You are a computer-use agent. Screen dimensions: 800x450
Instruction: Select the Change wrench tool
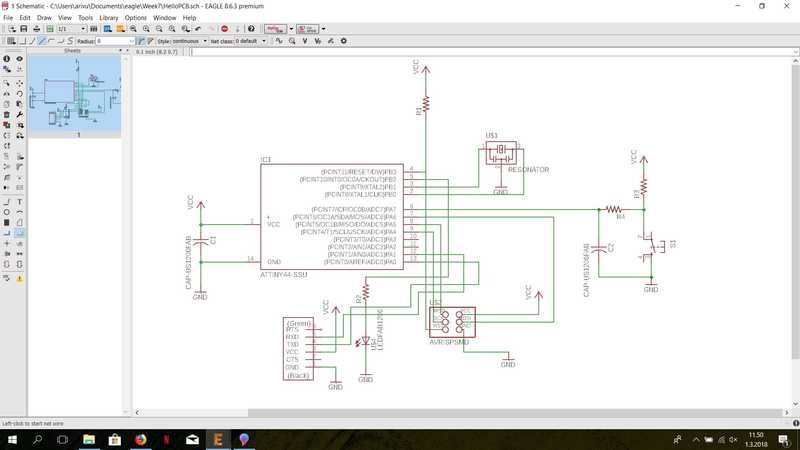(x=19, y=114)
